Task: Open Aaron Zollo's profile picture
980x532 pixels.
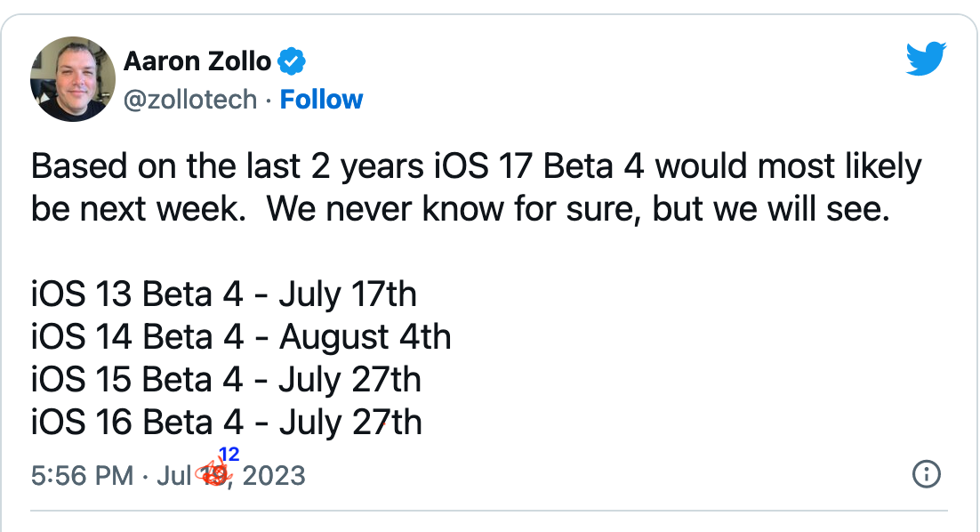Action: 73,78
